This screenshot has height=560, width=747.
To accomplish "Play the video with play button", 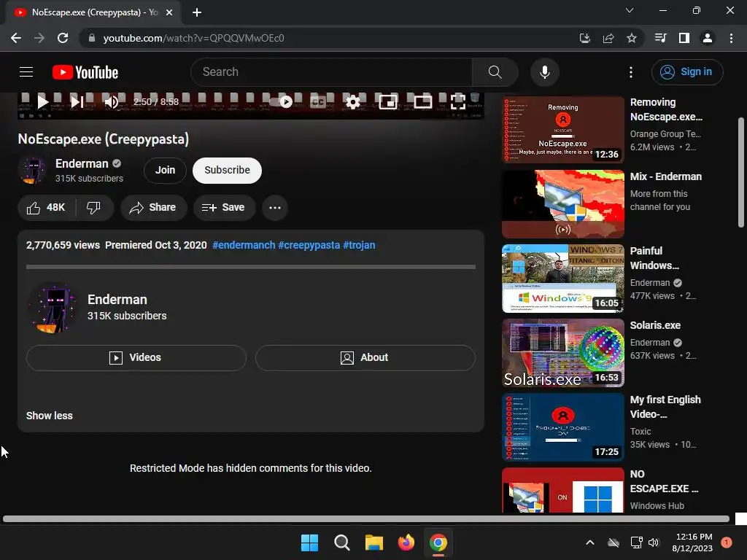I will tap(42, 101).
